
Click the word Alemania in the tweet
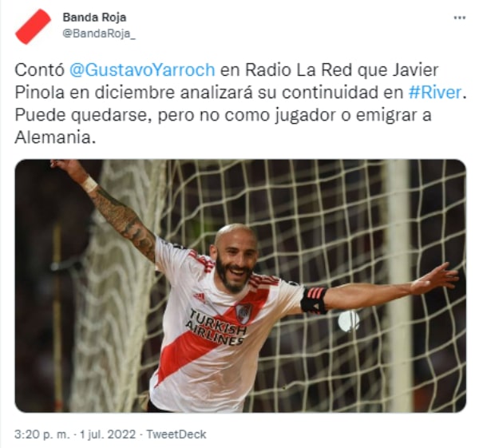[53, 137]
